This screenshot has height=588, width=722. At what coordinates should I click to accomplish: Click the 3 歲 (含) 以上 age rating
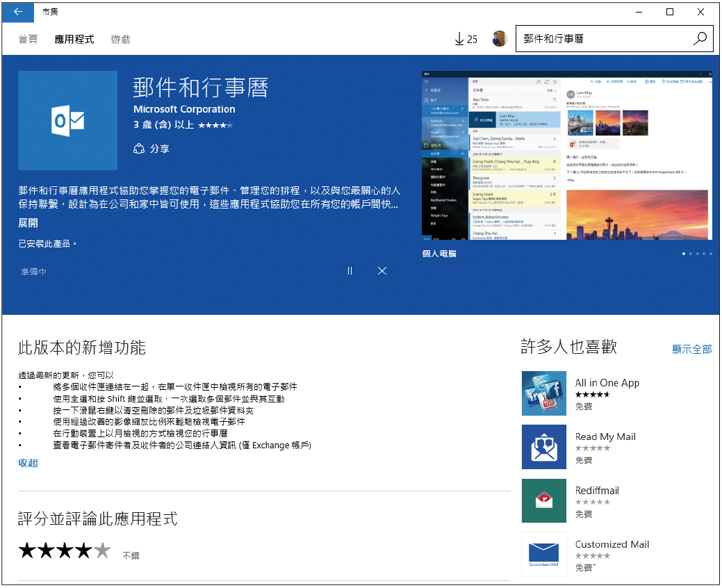[163, 125]
